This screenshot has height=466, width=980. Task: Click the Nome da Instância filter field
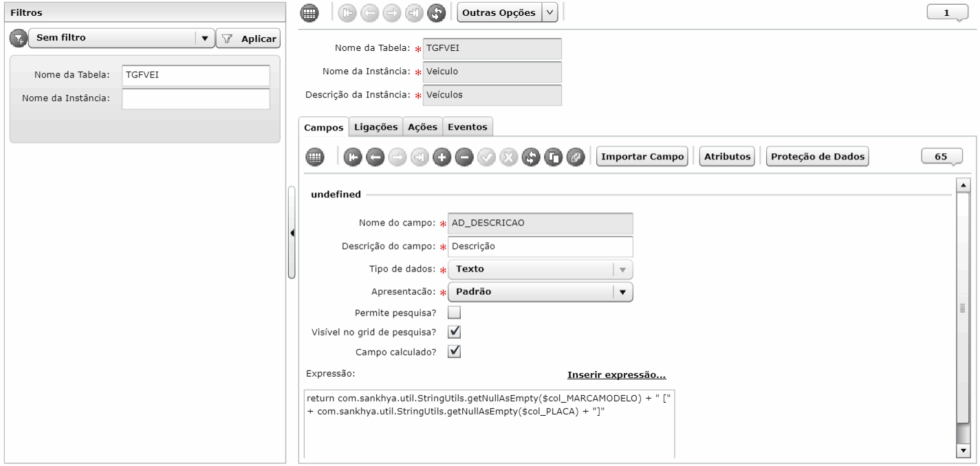pos(196,98)
